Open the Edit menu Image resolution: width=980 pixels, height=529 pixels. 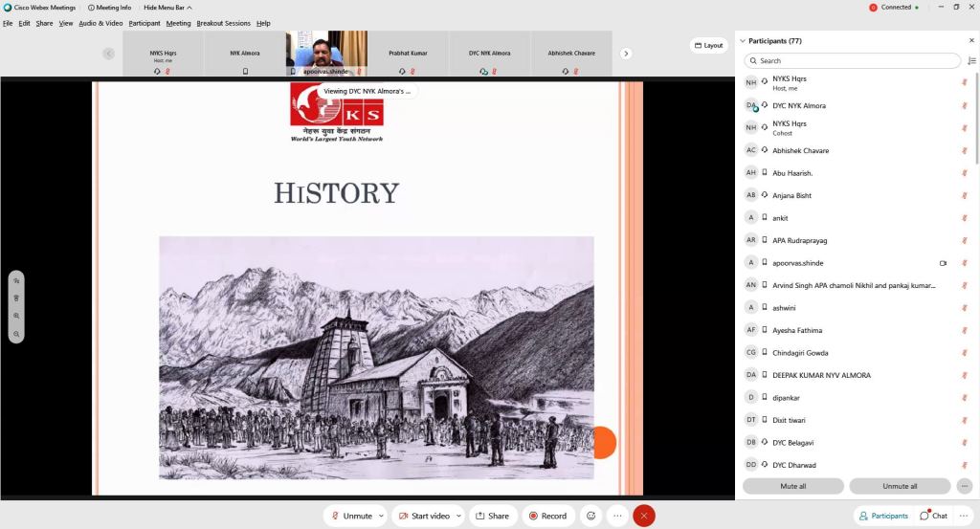click(24, 23)
